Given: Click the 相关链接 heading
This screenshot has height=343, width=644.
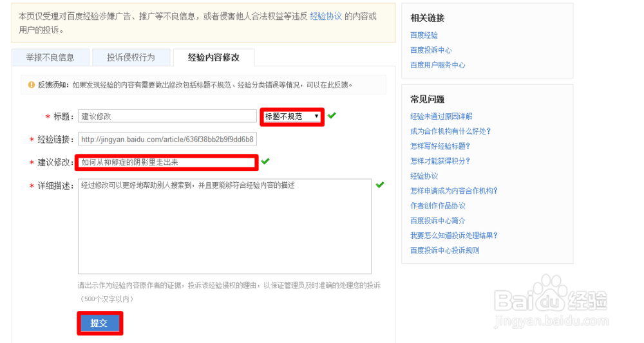Looking at the screenshot, I should (427, 18).
